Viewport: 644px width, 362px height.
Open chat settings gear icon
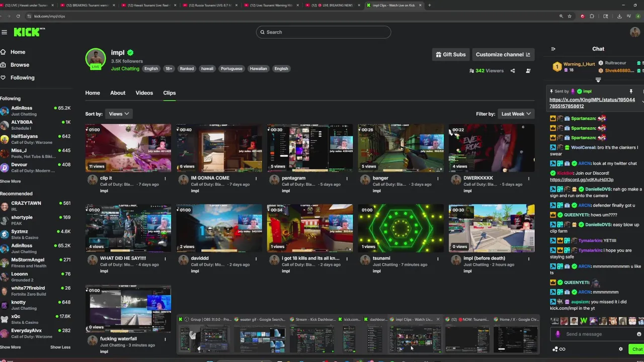(620, 349)
